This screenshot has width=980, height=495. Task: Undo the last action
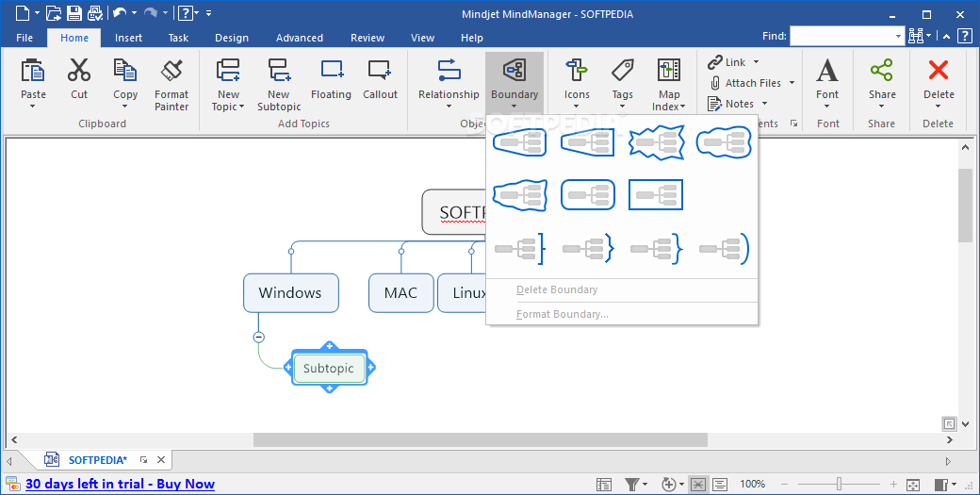[x=120, y=12]
